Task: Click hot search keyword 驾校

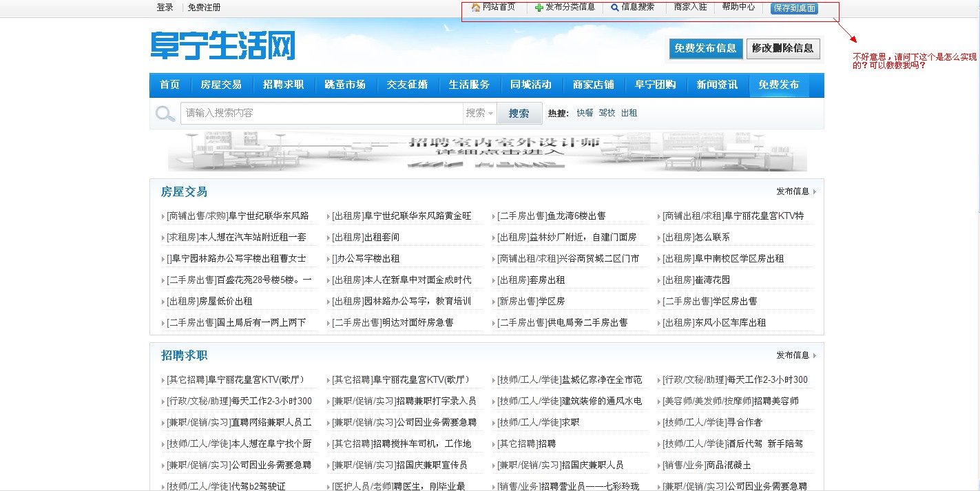Action: (607, 113)
